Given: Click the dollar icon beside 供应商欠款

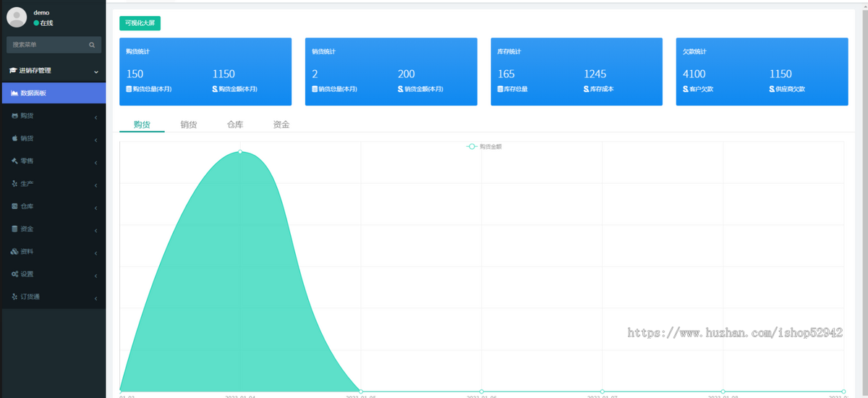Looking at the screenshot, I should 772,89.
